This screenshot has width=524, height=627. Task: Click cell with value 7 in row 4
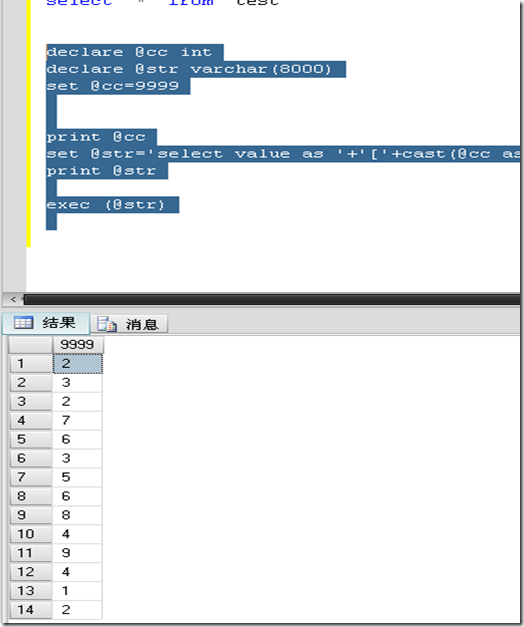(77, 421)
